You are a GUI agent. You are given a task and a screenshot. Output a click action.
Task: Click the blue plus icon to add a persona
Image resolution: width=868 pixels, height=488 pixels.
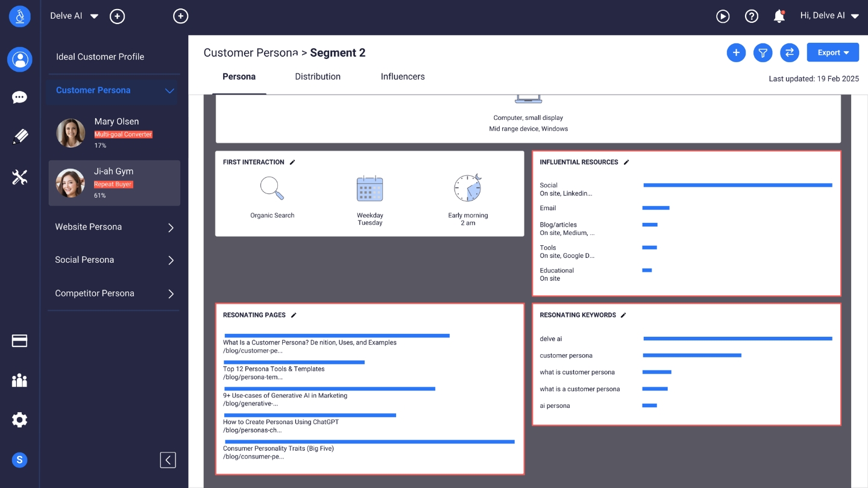tap(736, 52)
